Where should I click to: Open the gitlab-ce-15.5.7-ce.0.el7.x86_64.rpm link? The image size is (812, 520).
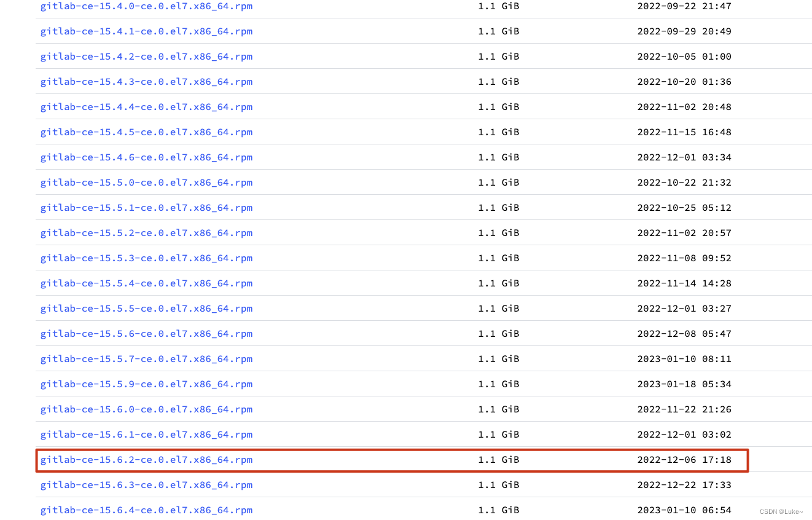[x=146, y=359]
